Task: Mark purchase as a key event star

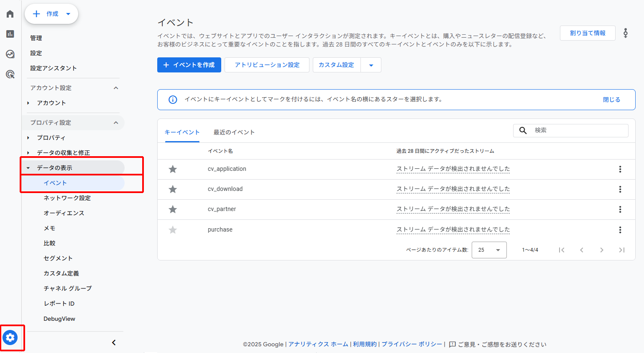Action: (173, 229)
